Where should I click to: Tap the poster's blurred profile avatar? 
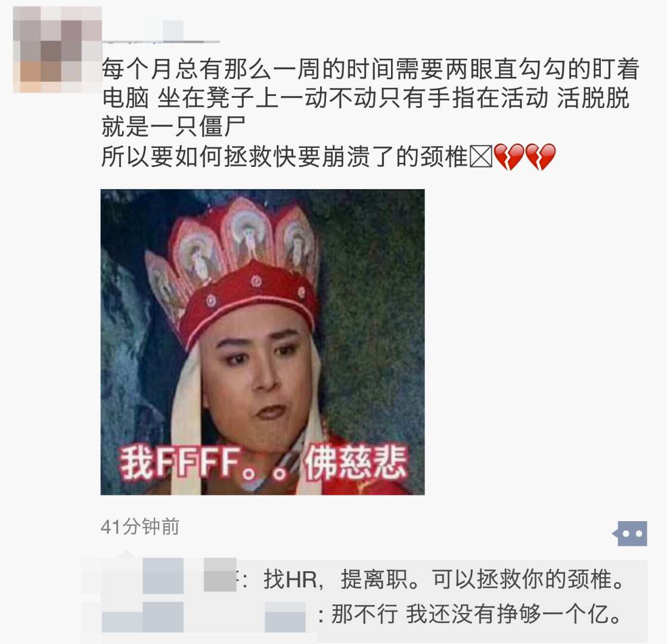(57, 50)
